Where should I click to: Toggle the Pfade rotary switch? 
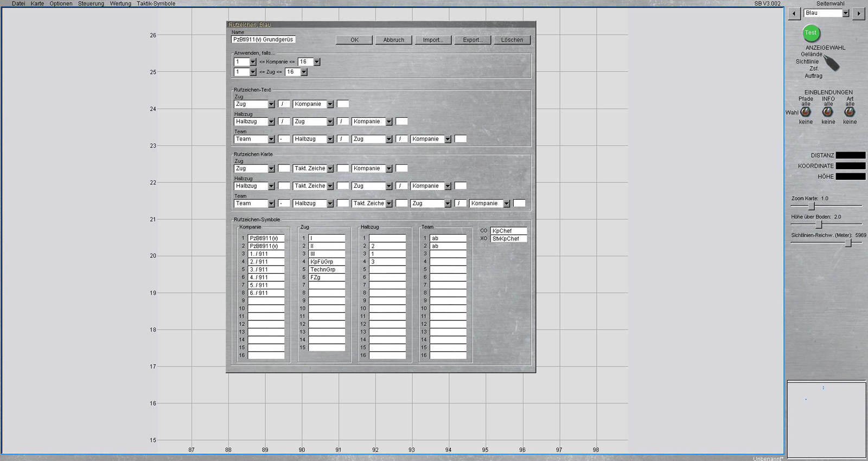click(x=806, y=112)
